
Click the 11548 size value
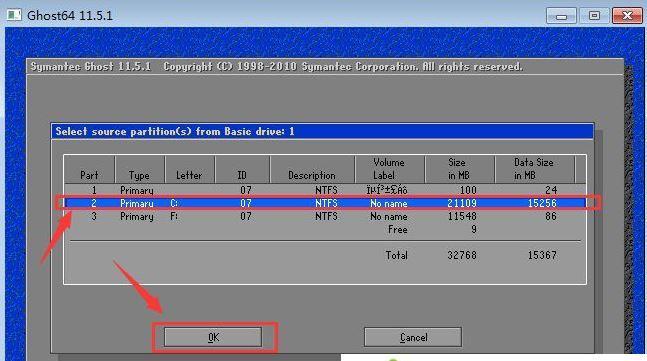click(462, 216)
